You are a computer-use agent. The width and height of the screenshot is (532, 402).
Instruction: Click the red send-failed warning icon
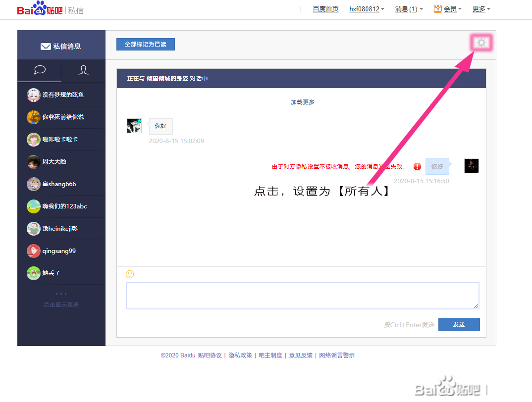[417, 166]
